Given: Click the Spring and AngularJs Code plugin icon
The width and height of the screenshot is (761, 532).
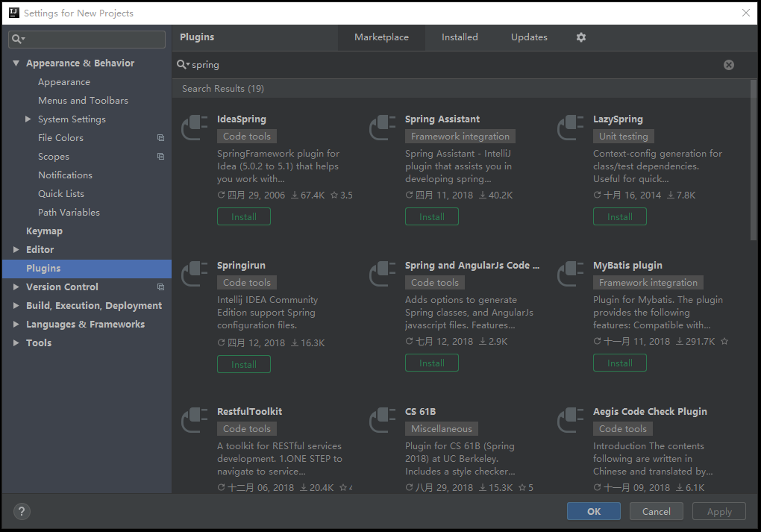Looking at the screenshot, I should tap(383, 274).
